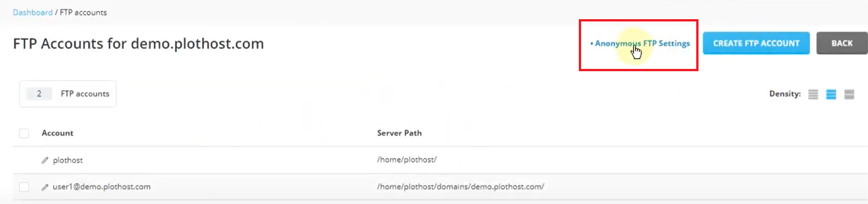This screenshot has width=868, height=204.
Task: Go back using the BACK button
Action: tap(842, 43)
